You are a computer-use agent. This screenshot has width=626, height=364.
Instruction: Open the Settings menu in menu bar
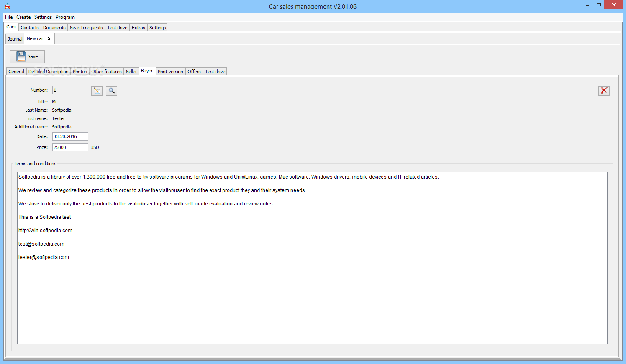click(43, 17)
